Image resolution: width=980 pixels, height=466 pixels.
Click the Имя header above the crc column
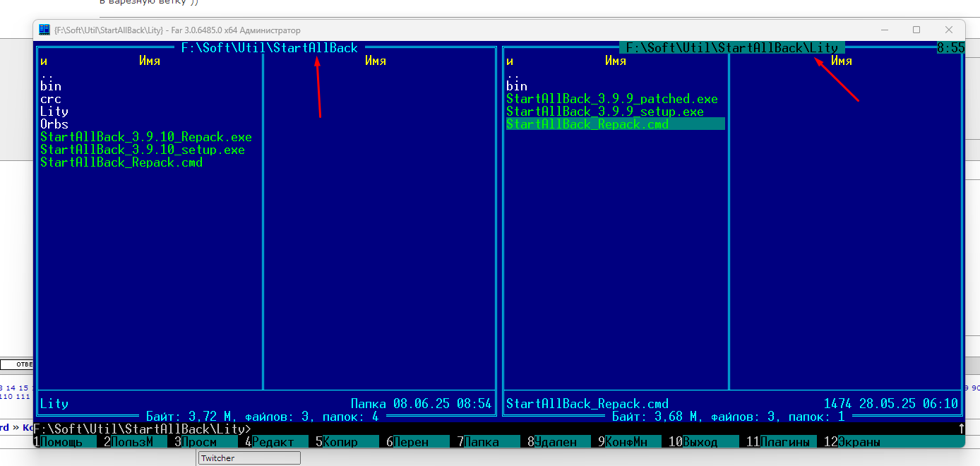(x=150, y=61)
